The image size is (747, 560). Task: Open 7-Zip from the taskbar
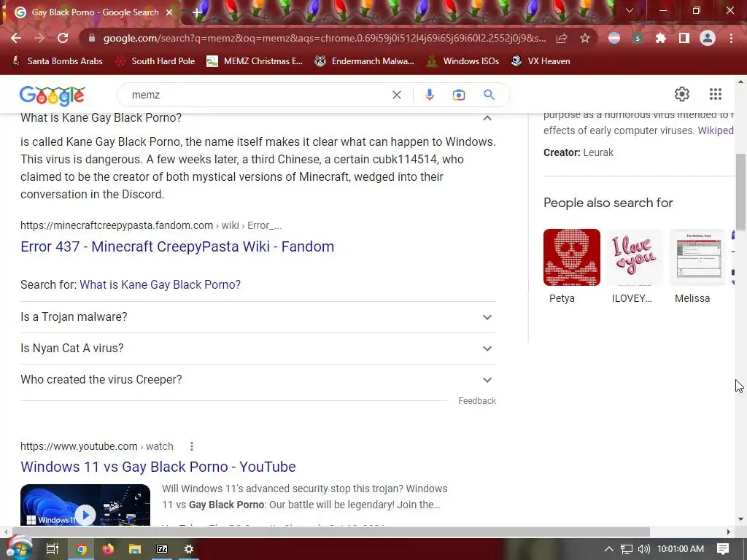[x=162, y=549]
